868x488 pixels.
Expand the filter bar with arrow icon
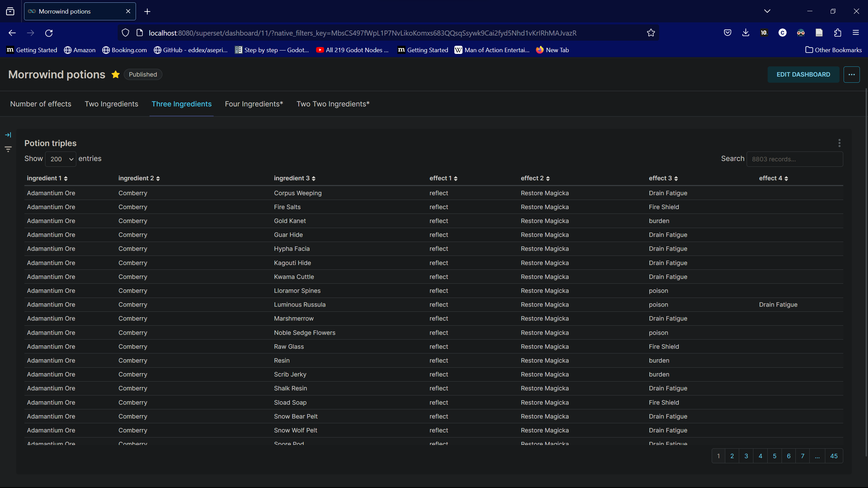coord(8,135)
